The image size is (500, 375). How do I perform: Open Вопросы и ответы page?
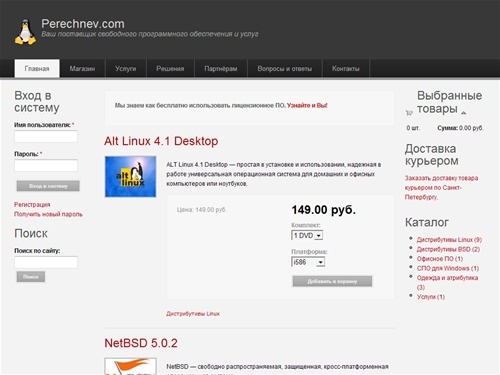coord(285,68)
